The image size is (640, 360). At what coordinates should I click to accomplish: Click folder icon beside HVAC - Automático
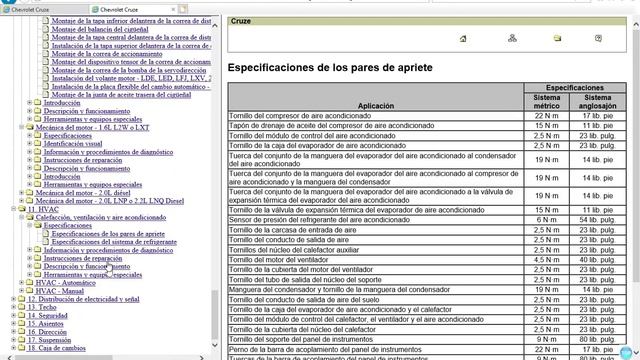click(29, 282)
